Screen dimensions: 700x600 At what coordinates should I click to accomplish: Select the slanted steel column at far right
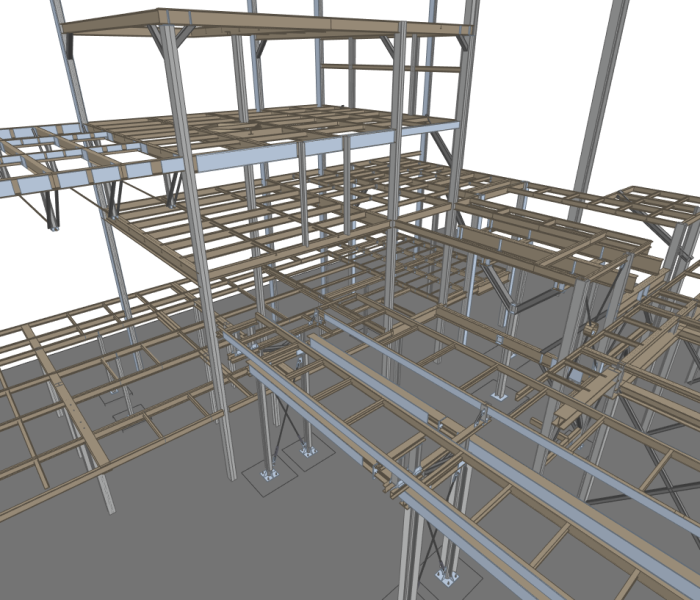click(x=598, y=100)
